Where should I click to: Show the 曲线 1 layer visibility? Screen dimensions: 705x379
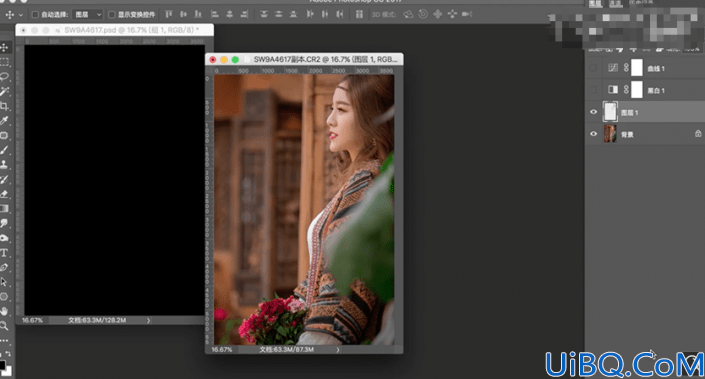[593, 68]
